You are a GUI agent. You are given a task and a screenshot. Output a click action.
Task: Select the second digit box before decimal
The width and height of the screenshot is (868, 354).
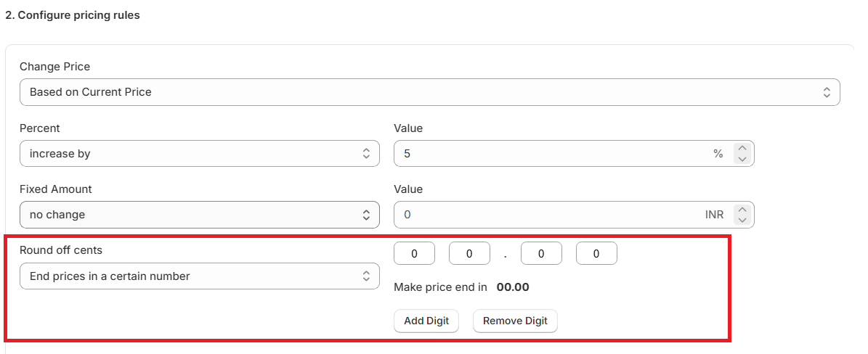(469, 254)
